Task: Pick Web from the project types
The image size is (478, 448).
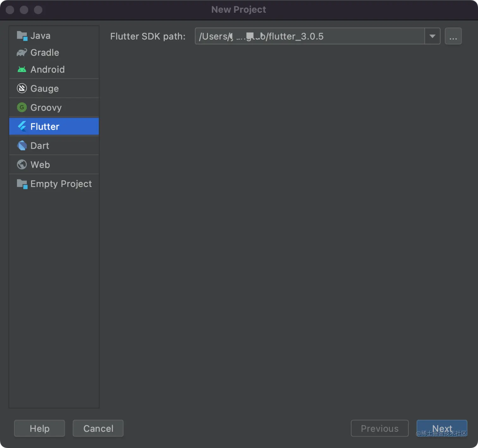Action: point(54,165)
